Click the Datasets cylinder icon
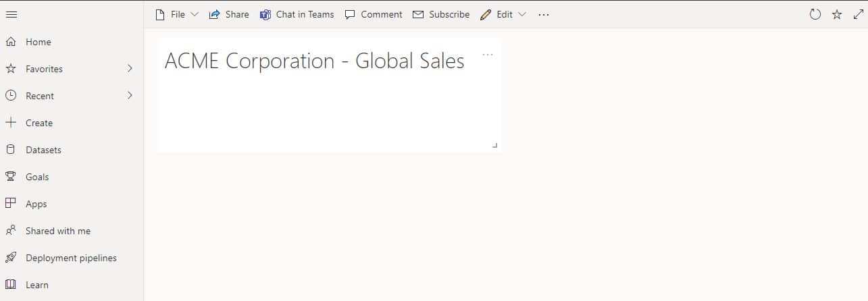This screenshot has width=868, height=301. 11,150
